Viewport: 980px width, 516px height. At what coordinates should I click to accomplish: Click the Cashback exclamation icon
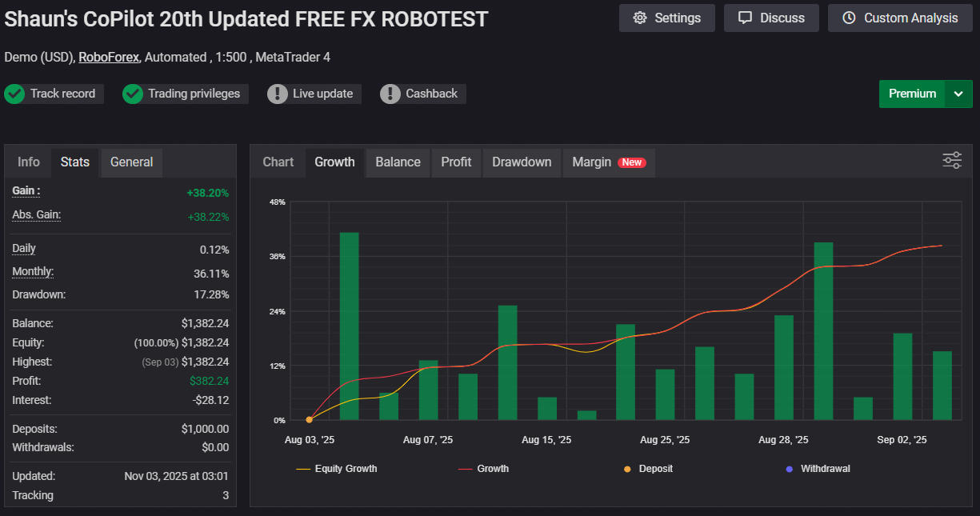pos(390,94)
